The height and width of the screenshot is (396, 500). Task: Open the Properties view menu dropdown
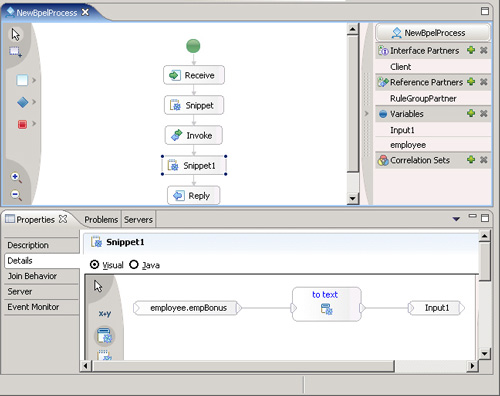click(x=456, y=219)
